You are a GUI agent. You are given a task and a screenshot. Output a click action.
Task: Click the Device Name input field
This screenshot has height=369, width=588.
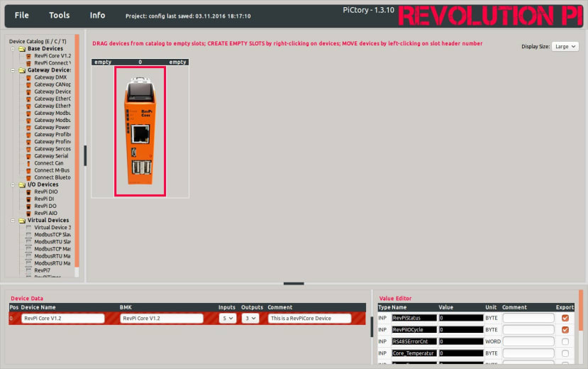click(63, 319)
